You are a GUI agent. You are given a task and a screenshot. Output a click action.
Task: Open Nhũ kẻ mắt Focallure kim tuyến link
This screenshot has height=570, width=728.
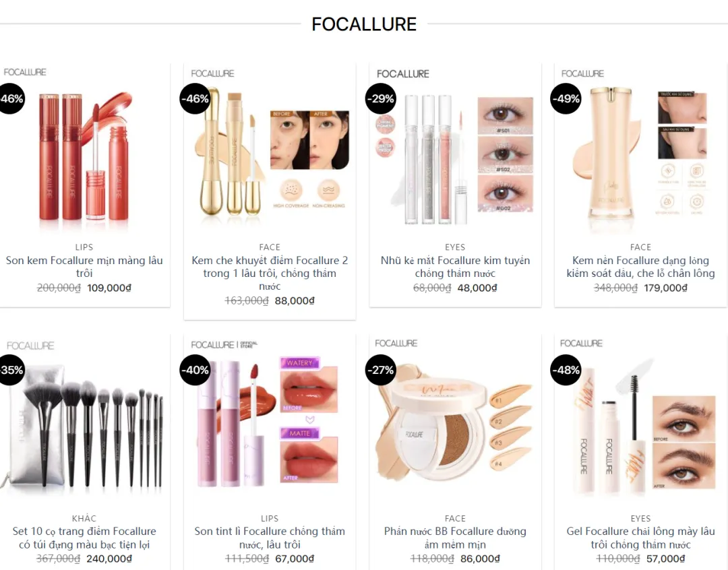pos(455,266)
